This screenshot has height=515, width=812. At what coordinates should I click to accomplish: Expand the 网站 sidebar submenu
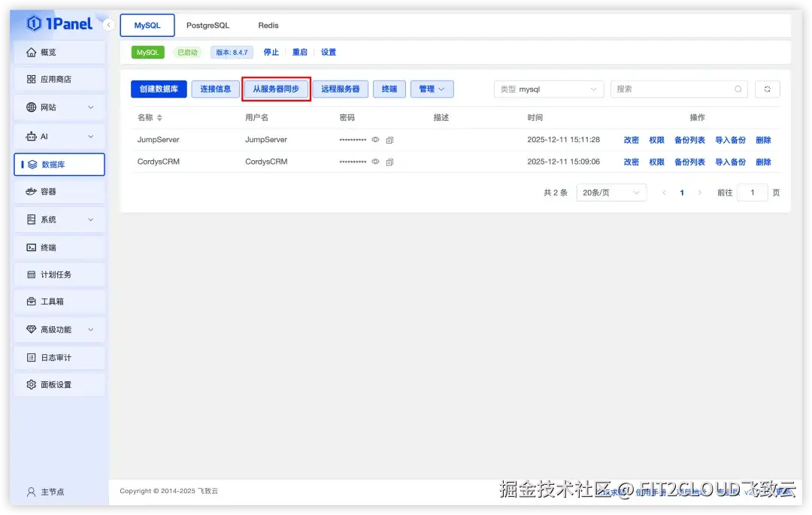(x=91, y=108)
